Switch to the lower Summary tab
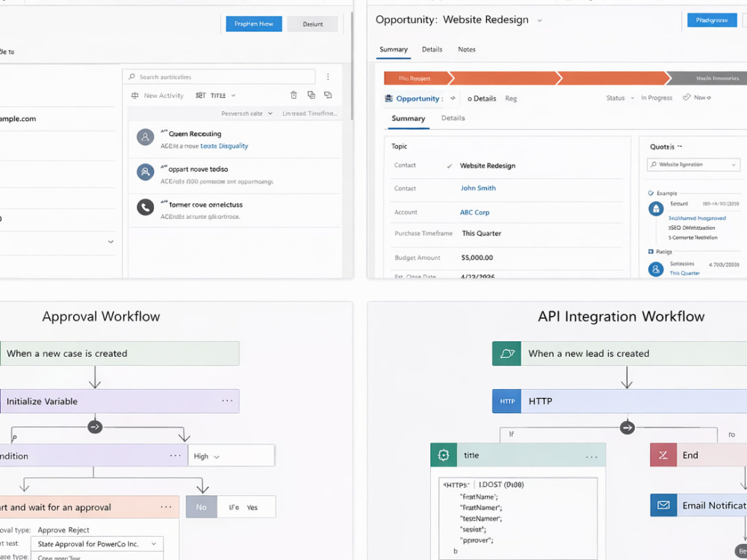The image size is (747, 560). [x=409, y=119]
